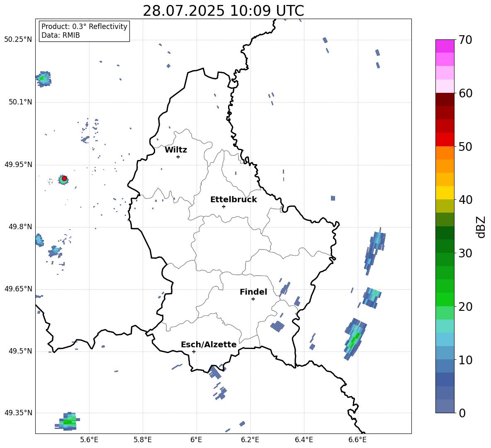This screenshot has width=491, height=448.
Task: Click the 50.25°N latitude label
Action: pyautogui.click(x=18, y=40)
